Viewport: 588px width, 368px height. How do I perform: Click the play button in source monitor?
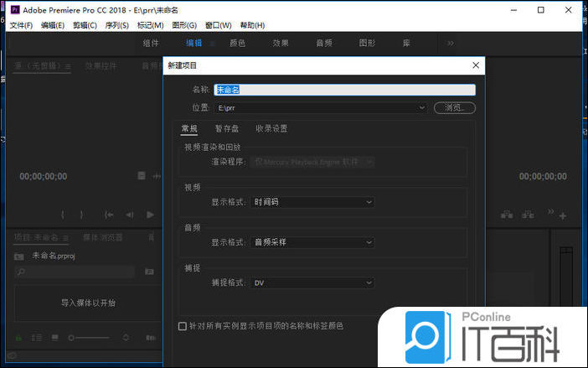[151, 215]
